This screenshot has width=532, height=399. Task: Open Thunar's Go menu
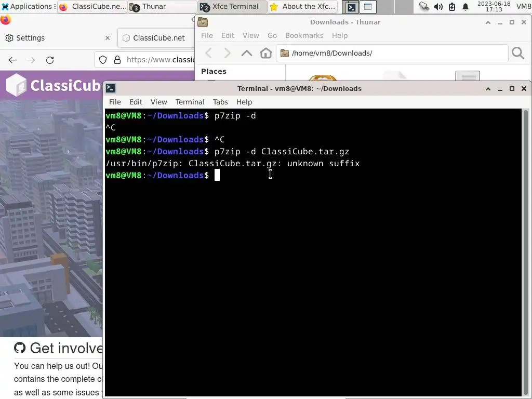click(x=272, y=36)
